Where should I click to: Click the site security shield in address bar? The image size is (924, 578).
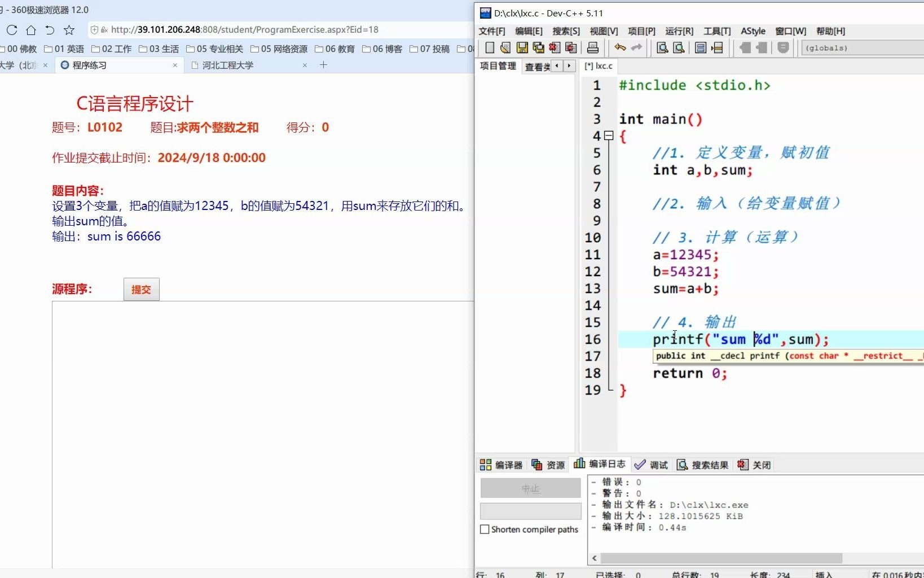(95, 30)
